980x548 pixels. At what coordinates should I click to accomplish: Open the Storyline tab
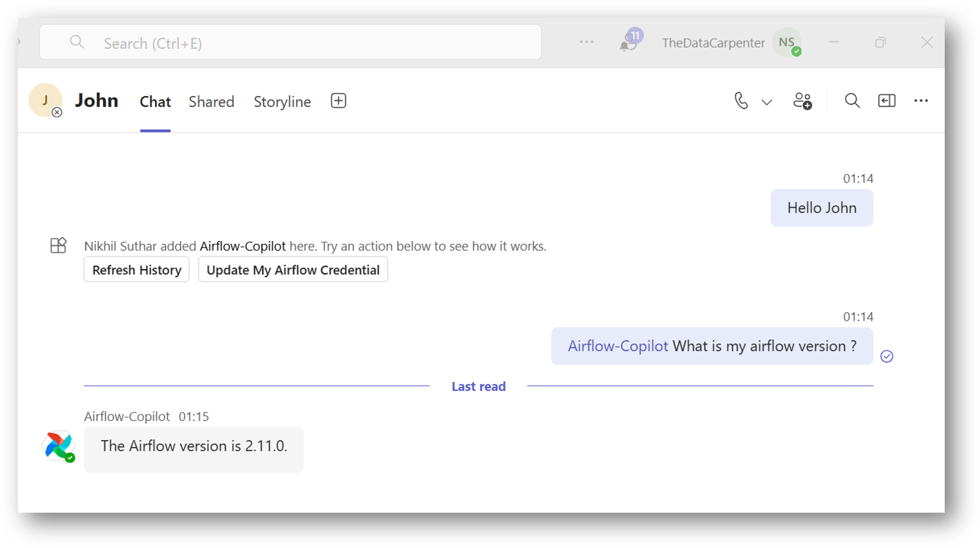282,102
